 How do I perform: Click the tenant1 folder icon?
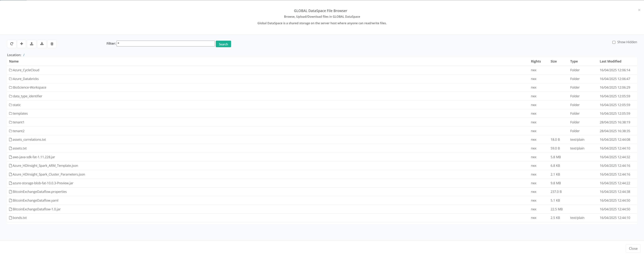point(11,122)
